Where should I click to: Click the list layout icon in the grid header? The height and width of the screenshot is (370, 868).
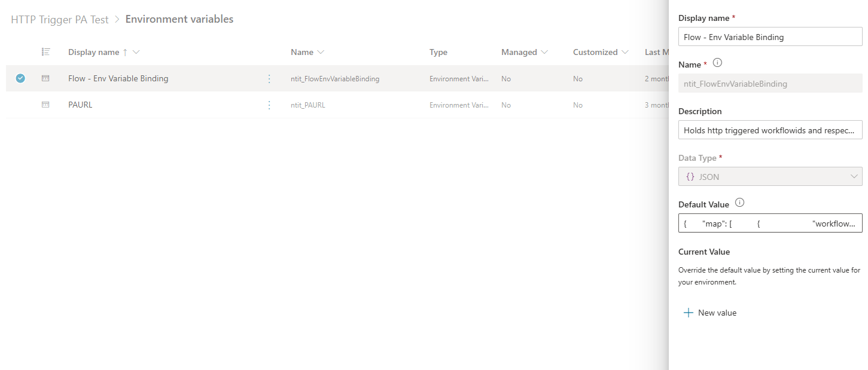coord(46,52)
